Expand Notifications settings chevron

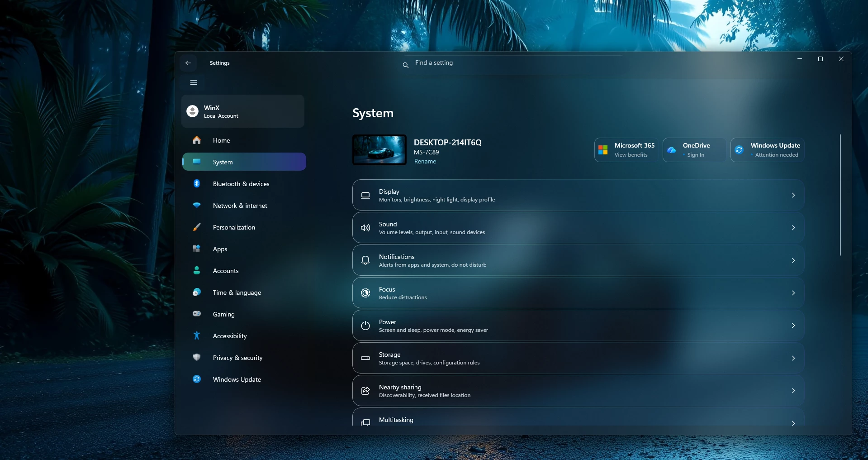[793, 260]
